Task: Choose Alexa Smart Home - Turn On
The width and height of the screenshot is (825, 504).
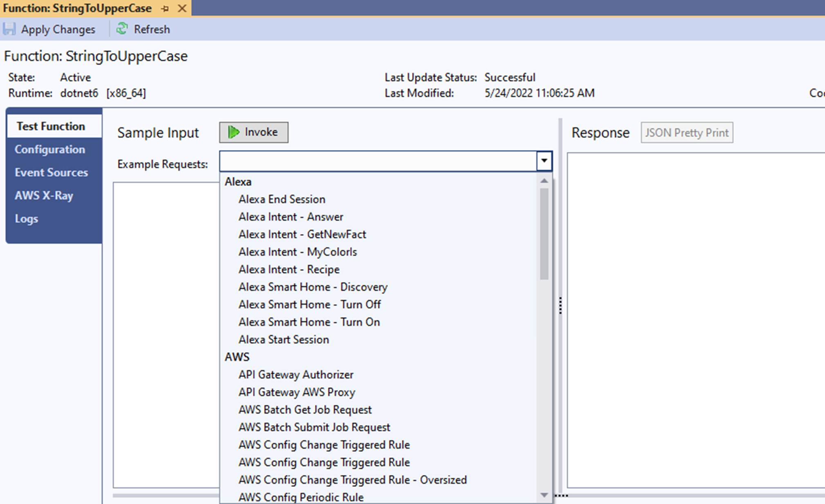Action: tap(309, 322)
